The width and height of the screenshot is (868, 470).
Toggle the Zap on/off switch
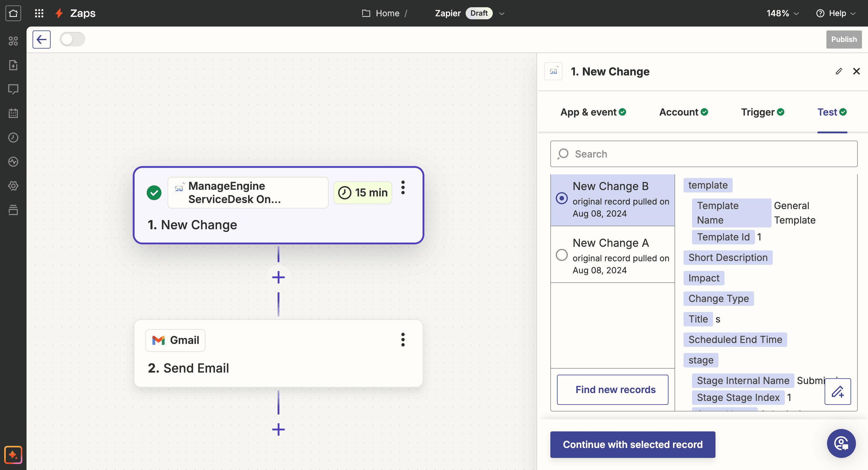click(x=72, y=40)
